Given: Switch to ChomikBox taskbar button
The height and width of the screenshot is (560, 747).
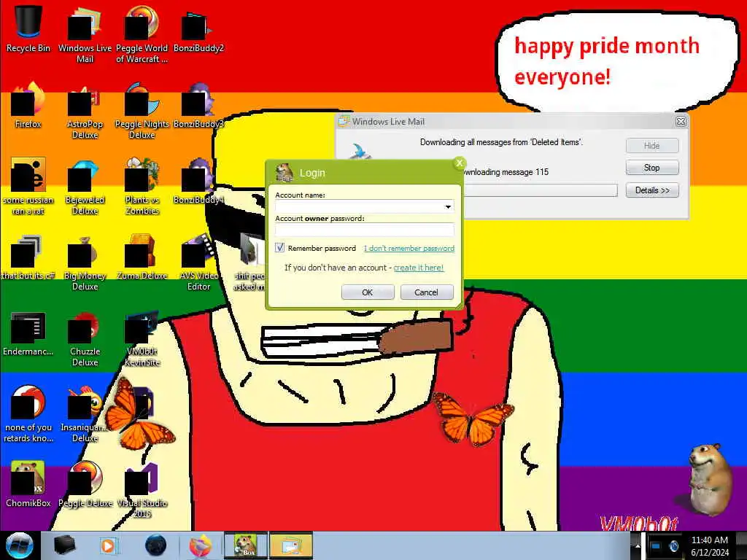Looking at the screenshot, I should tap(245, 545).
